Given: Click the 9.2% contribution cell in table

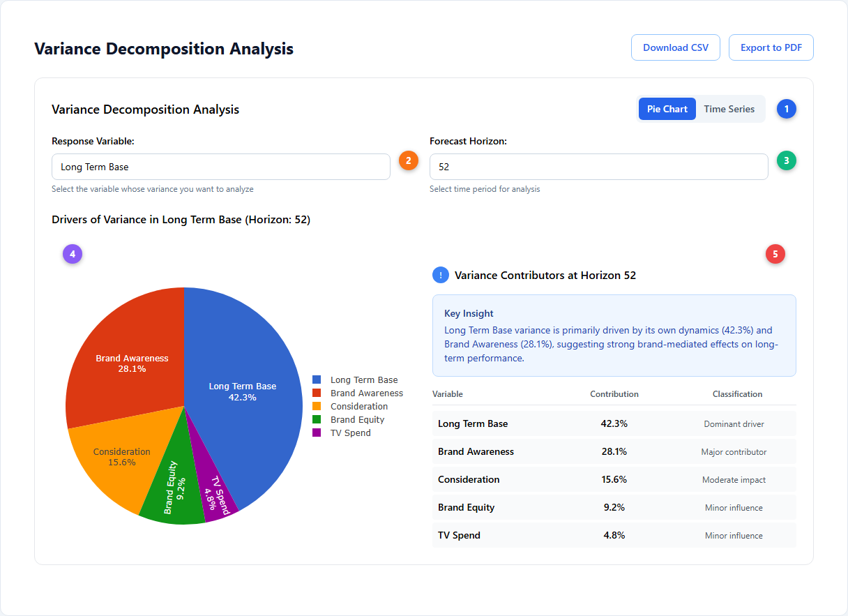Looking at the screenshot, I should tap(614, 507).
